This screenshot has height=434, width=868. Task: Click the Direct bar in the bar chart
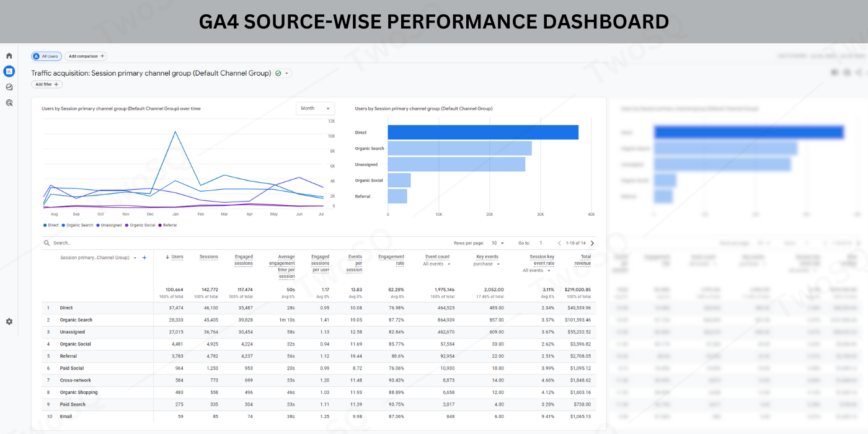(483, 132)
